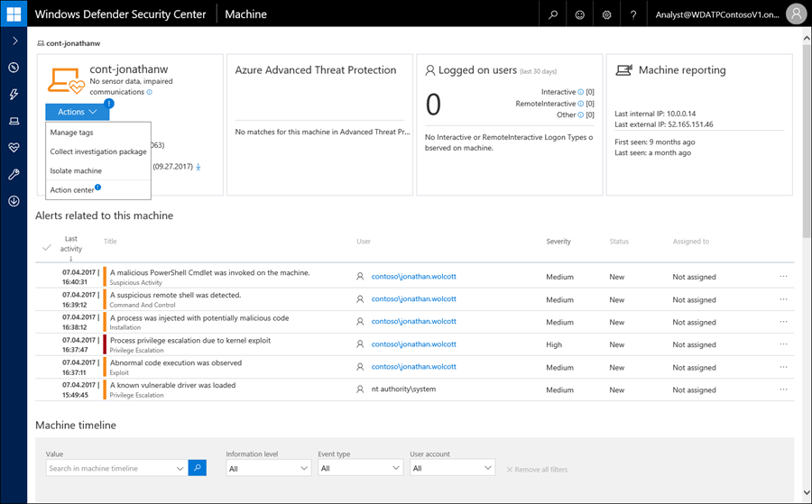Open the Actions dropdown button

[76, 112]
